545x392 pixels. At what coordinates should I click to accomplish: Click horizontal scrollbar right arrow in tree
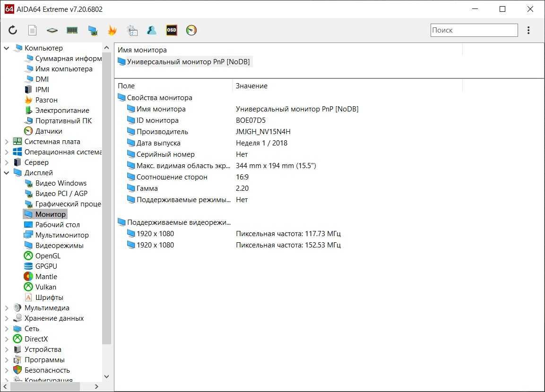click(x=96, y=386)
